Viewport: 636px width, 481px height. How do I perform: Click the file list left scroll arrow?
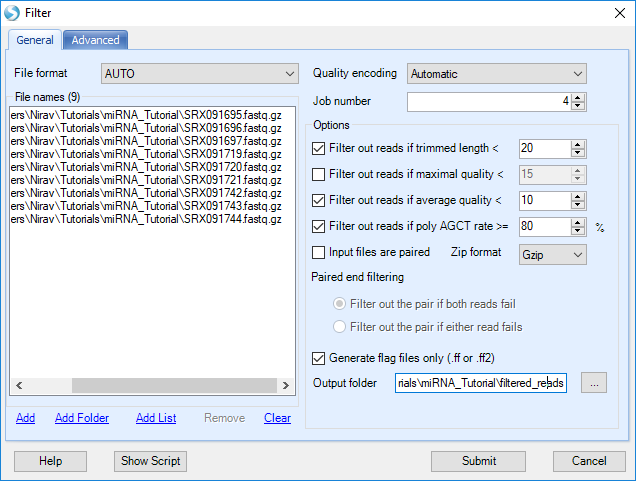click(19, 385)
